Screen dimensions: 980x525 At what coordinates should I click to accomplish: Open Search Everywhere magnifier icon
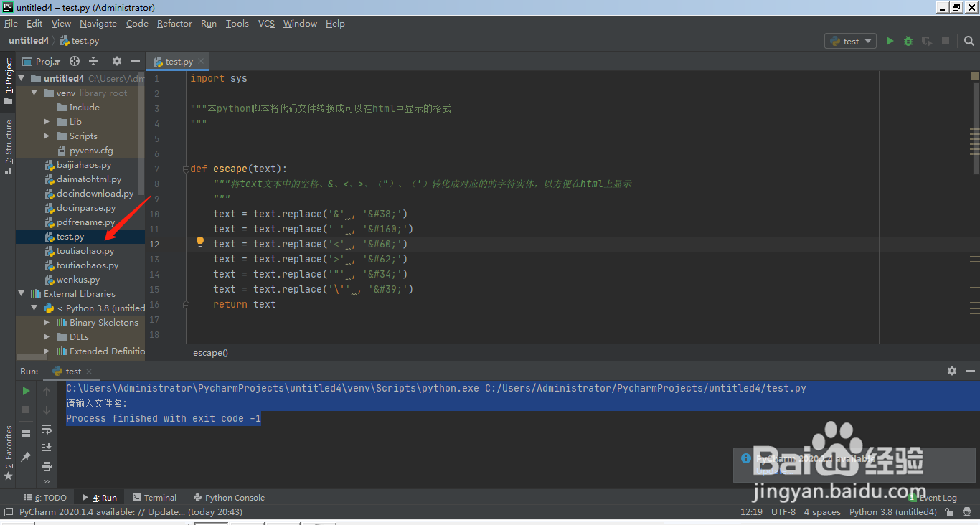(969, 42)
